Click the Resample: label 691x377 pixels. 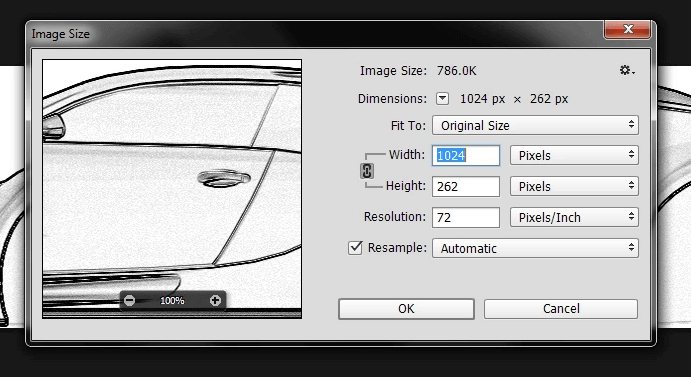tap(397, 247)
